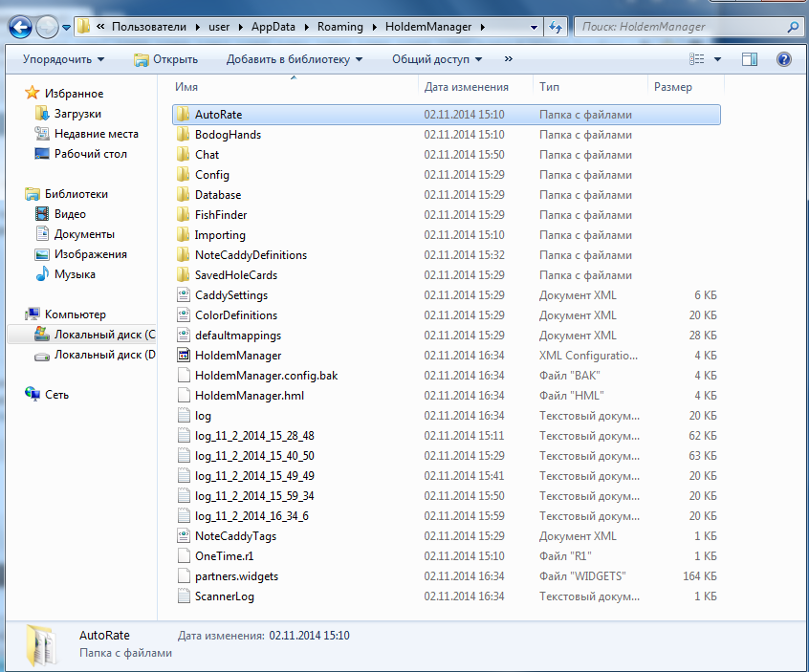Select Локальный диск (C drive icon

42,335
